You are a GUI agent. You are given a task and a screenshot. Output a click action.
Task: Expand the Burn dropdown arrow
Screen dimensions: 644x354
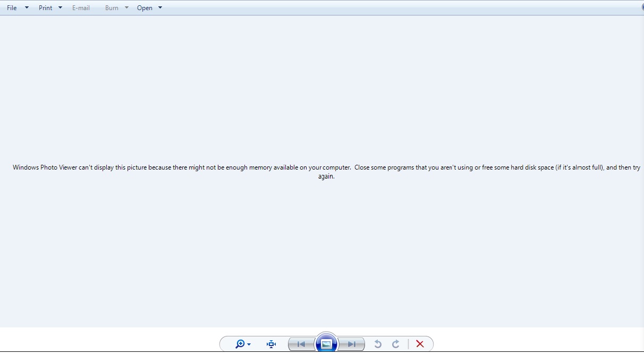(x=126, y=7)
